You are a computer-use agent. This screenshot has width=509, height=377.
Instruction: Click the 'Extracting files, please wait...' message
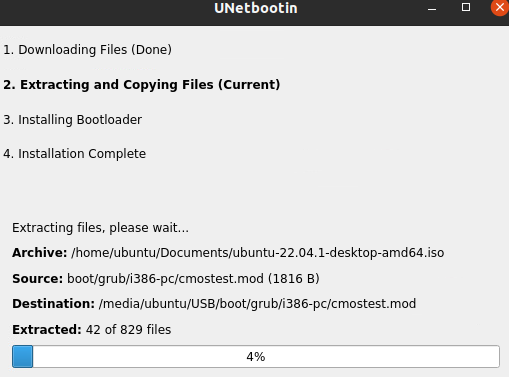(x=100, y=228)
